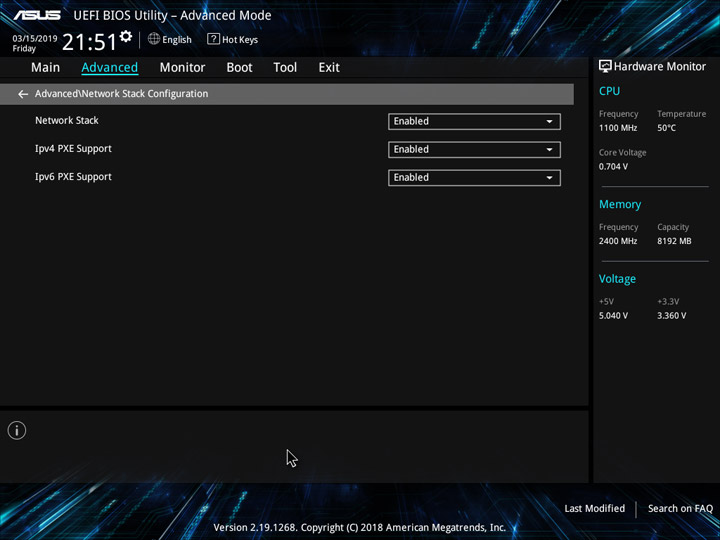The image size is (720, 540).
Task: Select the Ipv6 PXE Support label
Action: tap(73, 177)
